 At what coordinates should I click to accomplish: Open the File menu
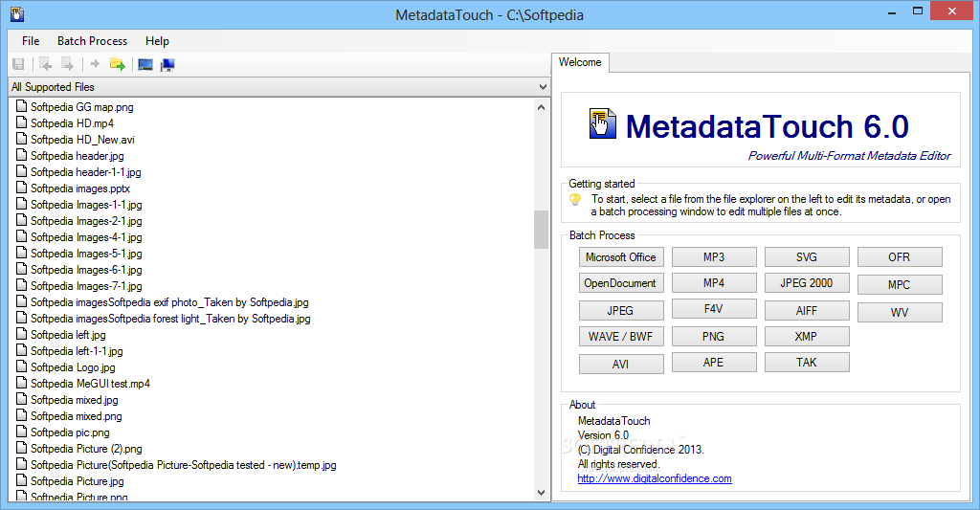pos(31,40)
